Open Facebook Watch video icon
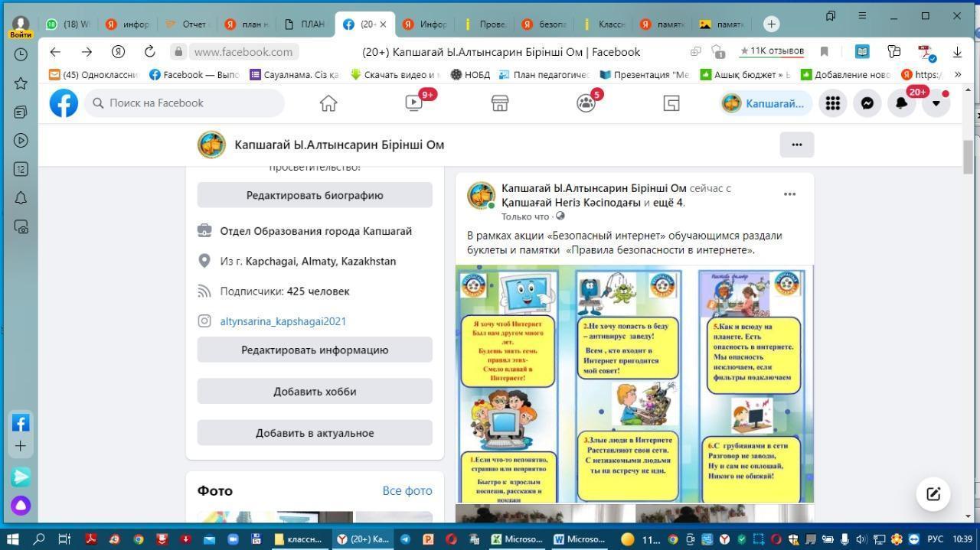This screenshot has height=550, width=980. (414, 103)
